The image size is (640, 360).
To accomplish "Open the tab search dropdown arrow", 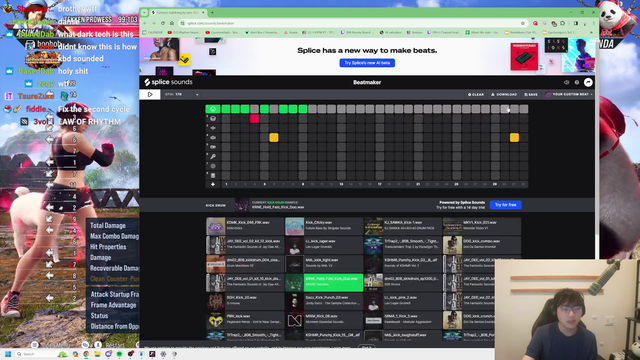I will [144, 13].
